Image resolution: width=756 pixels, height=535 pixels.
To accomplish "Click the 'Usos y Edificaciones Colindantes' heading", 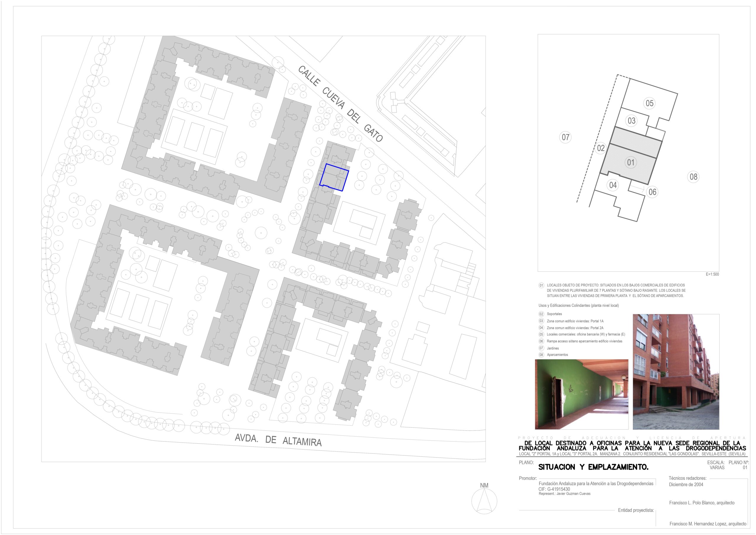I will (x=579, y=306).
